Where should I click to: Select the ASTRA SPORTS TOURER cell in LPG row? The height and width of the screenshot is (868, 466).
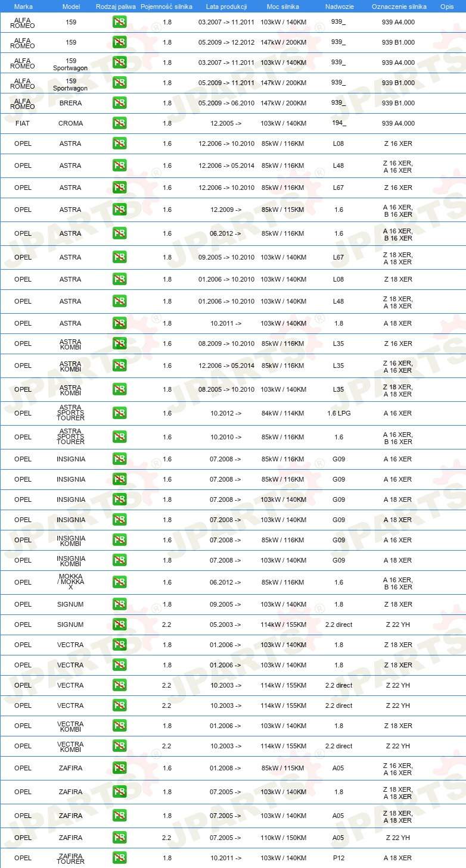tap(71, 413)
